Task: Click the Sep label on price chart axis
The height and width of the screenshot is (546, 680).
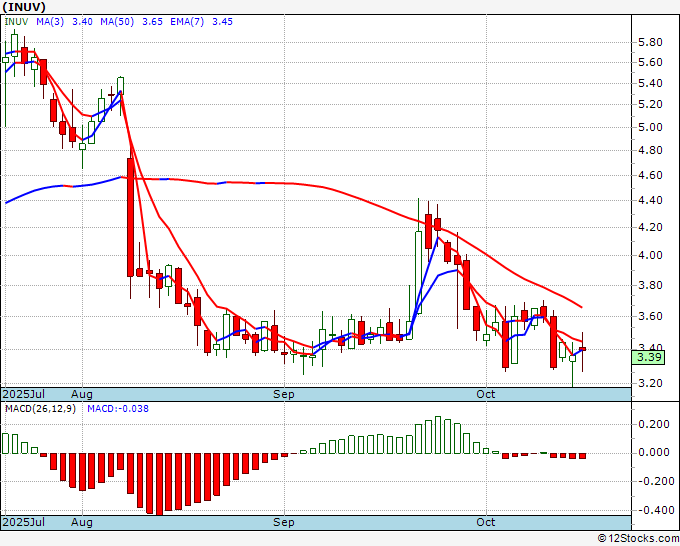Action: pyautogui.click(x=284, y=394)
